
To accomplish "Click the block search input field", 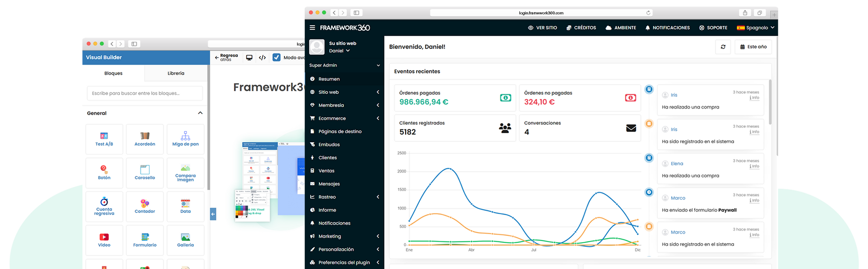I will pos(145,93).
